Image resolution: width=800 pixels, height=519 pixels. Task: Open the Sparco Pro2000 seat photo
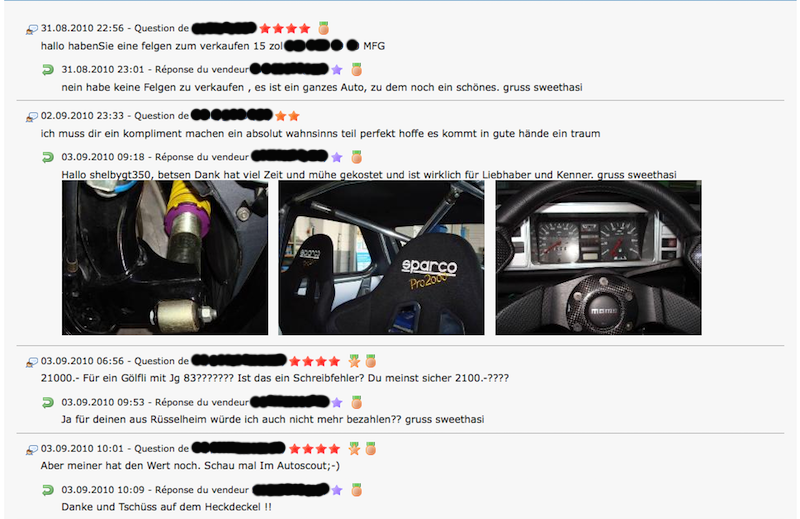(381, 258)
